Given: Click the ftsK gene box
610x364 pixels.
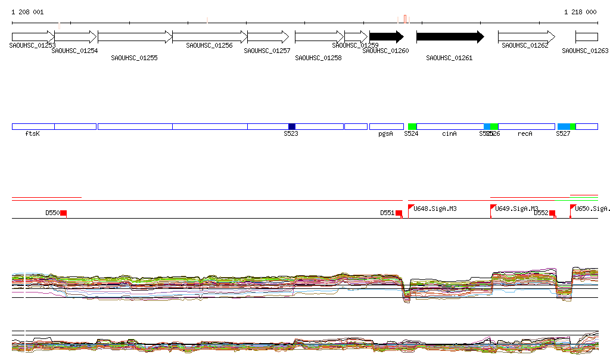Looking at the screenshot, I should 33,126.
